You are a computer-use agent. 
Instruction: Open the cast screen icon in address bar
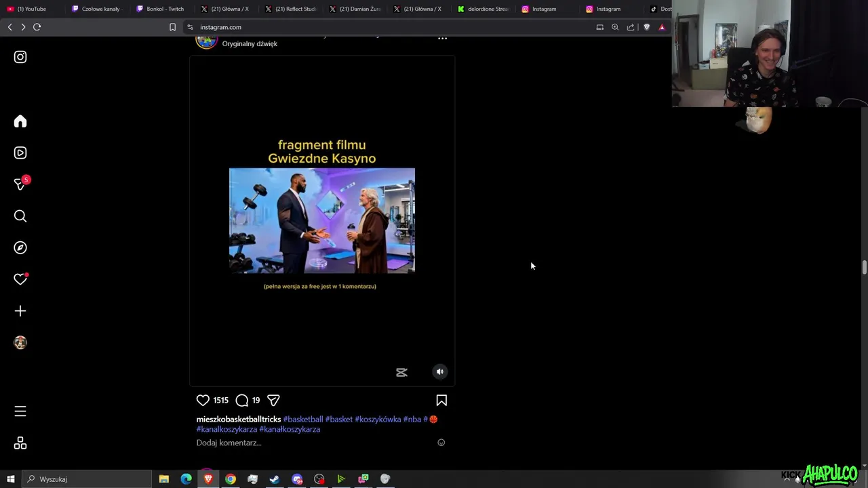point(599,27)
